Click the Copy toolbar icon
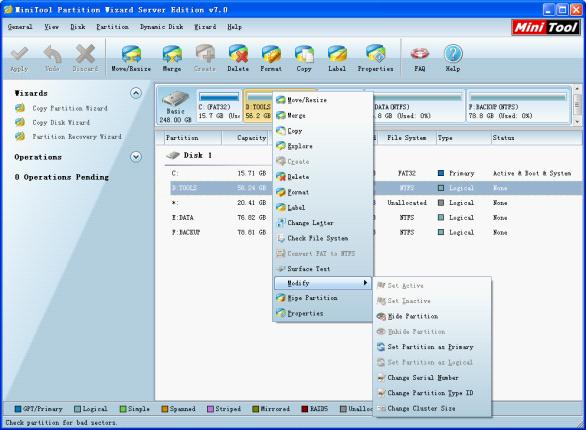 (304, 58)
